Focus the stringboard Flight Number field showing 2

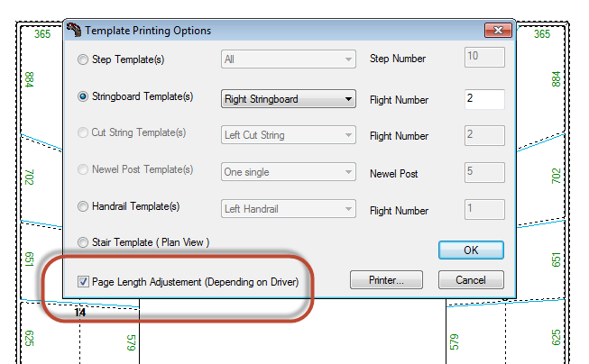point(484,99)
